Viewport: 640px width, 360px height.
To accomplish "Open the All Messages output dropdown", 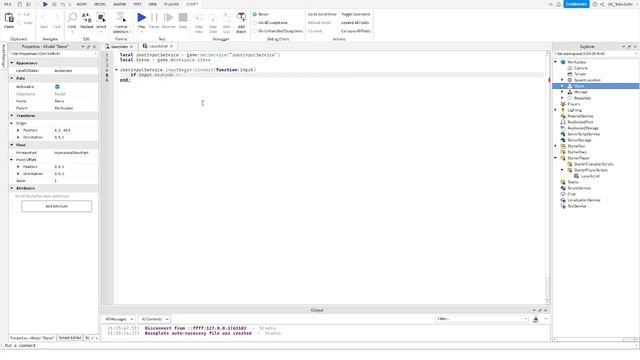I will [x=119, y=319].
